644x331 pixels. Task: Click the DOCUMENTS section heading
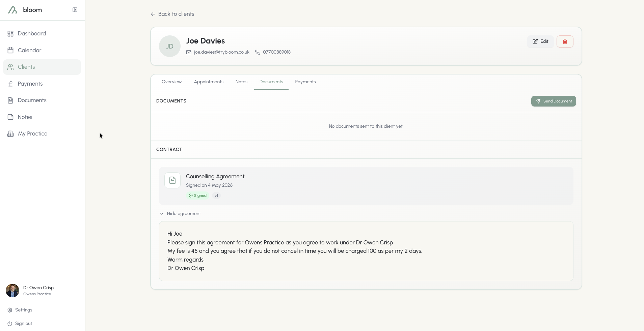171,101
